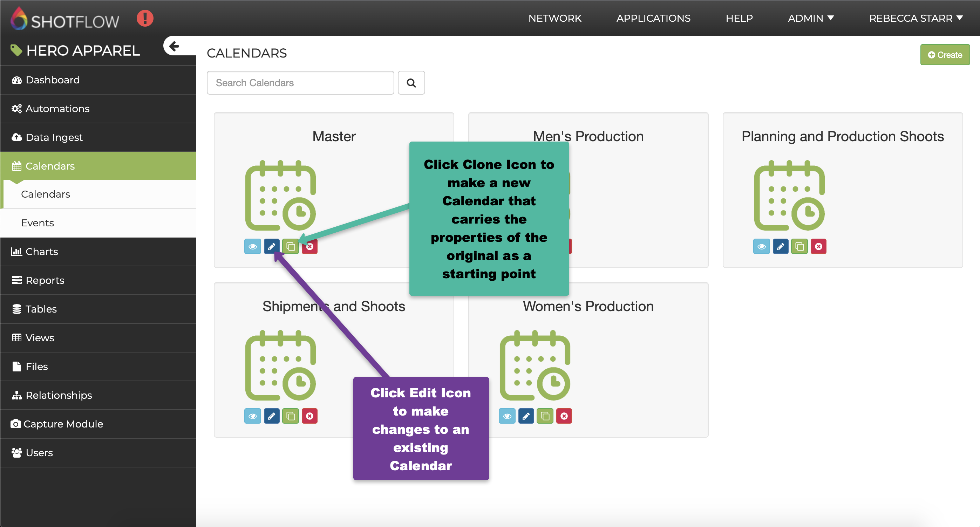Delete the Women's Production calendar
Image resolution: width=980 pixels, height=527 pixels.
(x=564, y=416)
